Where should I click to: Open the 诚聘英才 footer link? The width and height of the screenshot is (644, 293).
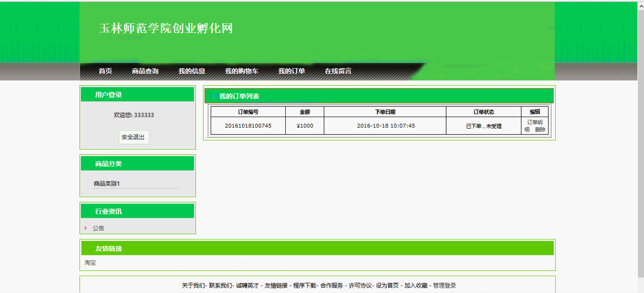247,286
